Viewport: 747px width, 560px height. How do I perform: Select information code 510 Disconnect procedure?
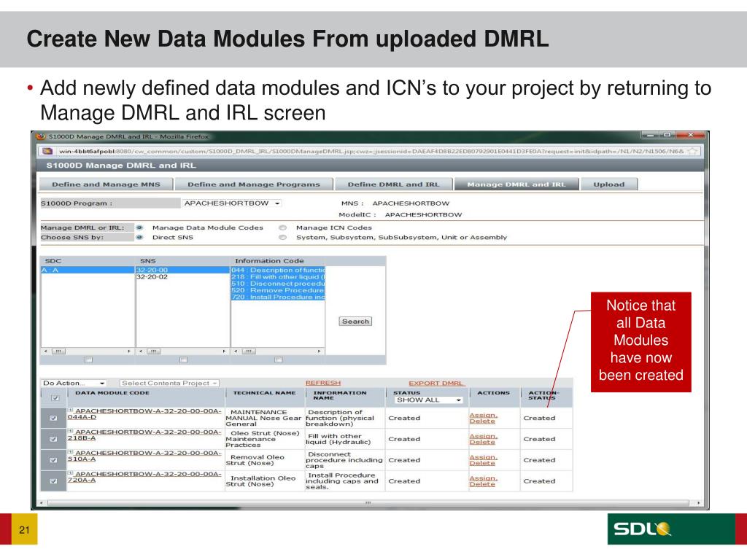[278, 284]
